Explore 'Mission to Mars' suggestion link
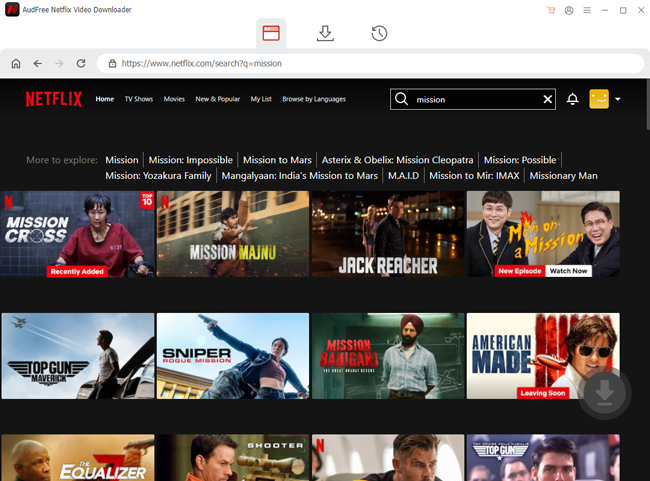650x481 pixels. click(x=277, y=160)
